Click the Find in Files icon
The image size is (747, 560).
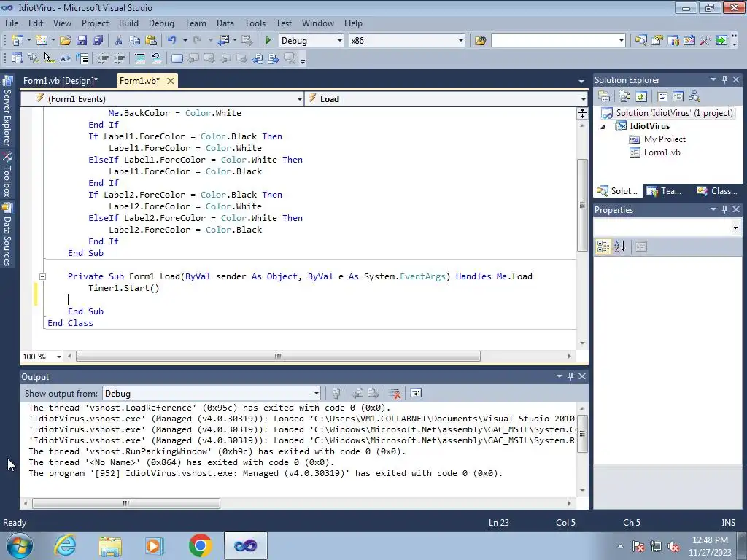[x=480, y=41]
